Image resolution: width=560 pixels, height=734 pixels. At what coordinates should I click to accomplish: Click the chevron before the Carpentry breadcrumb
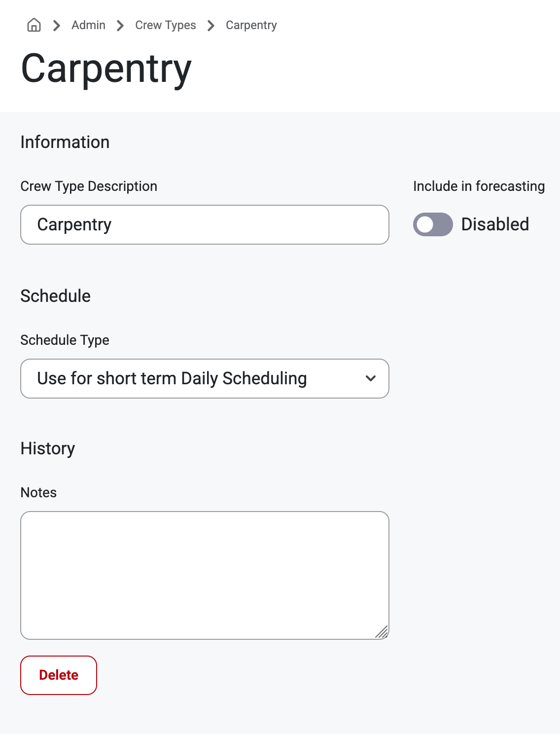click(x=211, y=25)
